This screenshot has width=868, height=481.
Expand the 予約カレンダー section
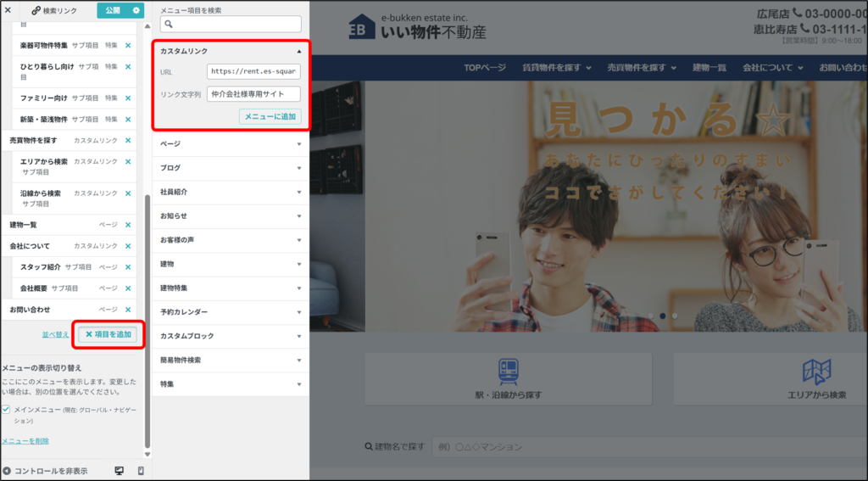point(229,312)
